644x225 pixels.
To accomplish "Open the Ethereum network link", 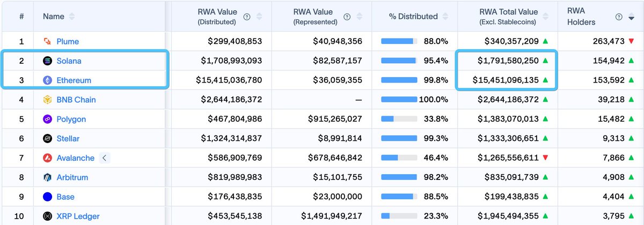I will (74, 80).
